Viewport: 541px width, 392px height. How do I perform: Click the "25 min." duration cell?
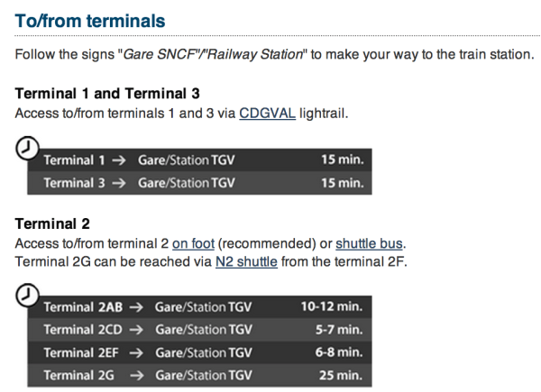click(342, 375)
